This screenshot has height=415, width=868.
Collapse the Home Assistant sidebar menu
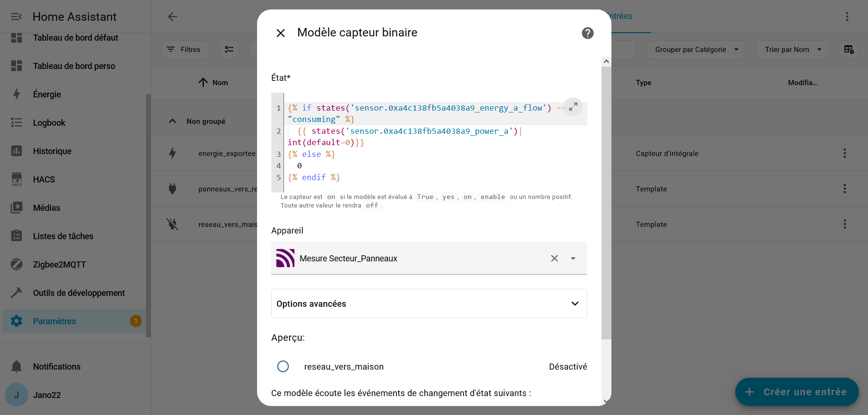(17, 17)
